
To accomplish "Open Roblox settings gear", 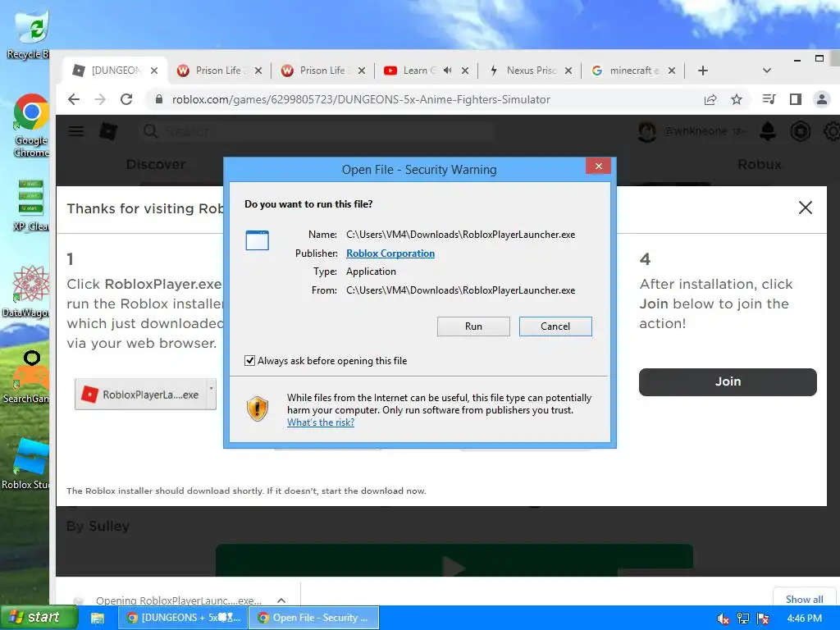I will pyautogui.click(x=832, y=131).
